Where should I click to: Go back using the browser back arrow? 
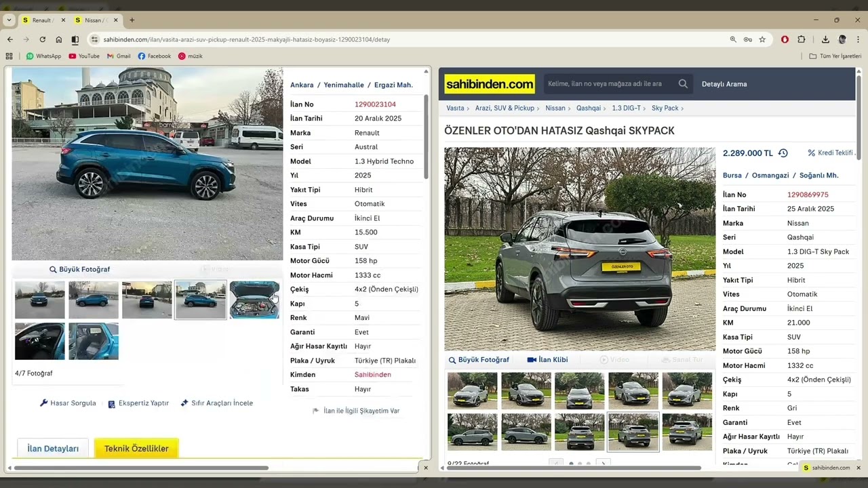click(x=9, y=39)
